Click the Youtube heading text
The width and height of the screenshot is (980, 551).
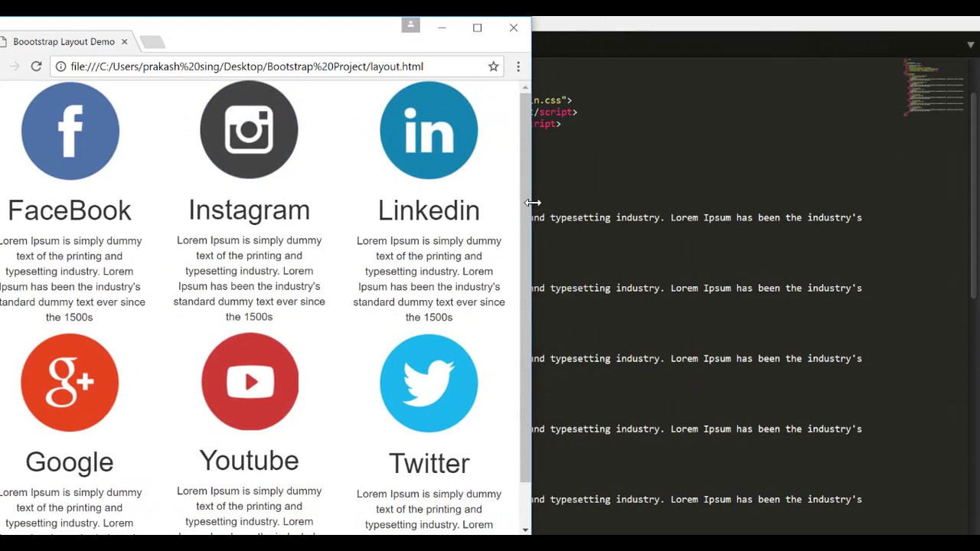tap(249, 460)
